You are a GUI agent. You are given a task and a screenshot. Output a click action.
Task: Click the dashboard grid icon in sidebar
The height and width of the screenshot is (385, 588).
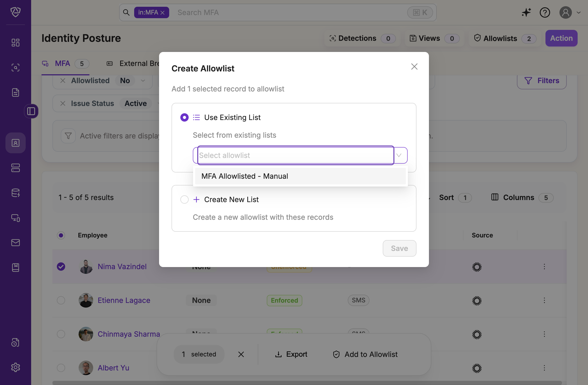[16, 43]
